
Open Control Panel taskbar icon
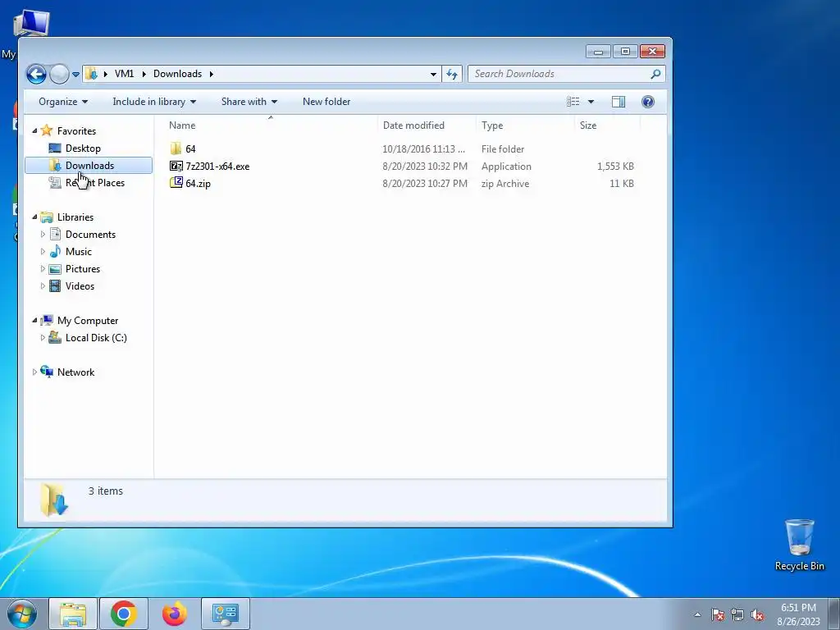226,614
